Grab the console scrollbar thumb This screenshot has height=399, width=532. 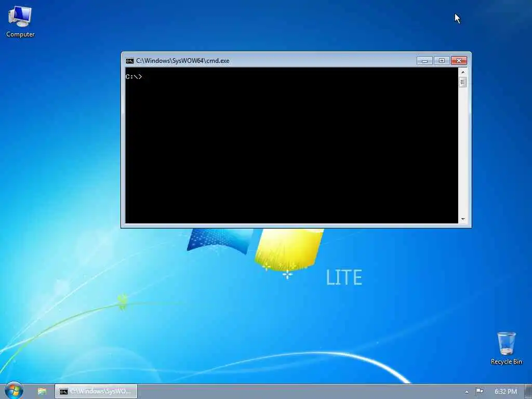463,82
